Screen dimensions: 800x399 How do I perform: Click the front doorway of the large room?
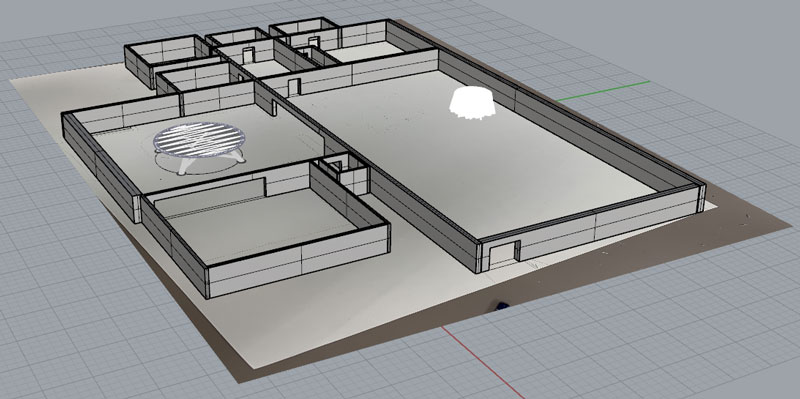pos(503,255)
